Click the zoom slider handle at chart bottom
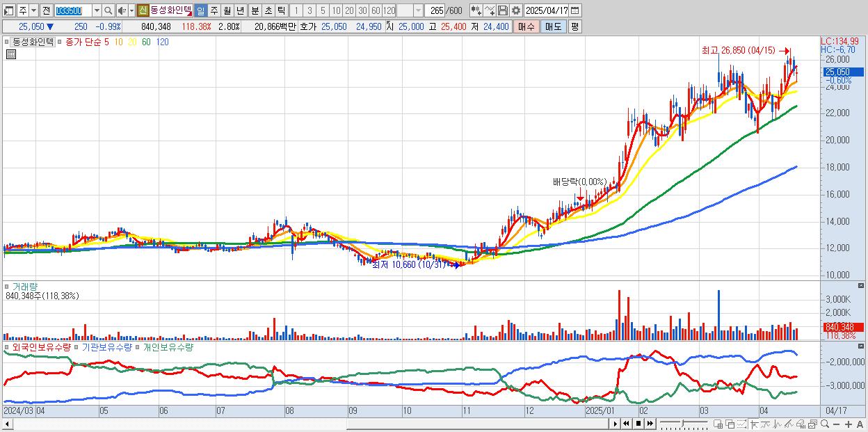This screenshot has height=432, width=868. point(682,424)
